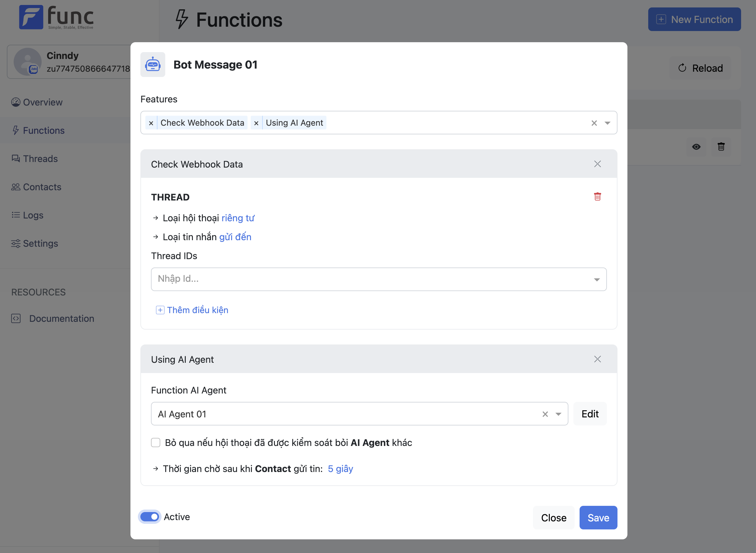Remove the Using AI Agent tag
Viewport: 756px width, 553px height.
click(x=256, y=123)
